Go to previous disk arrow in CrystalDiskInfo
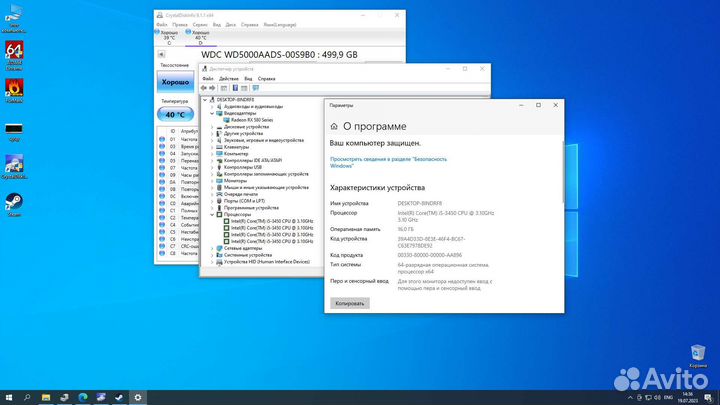 coord(161,54)
